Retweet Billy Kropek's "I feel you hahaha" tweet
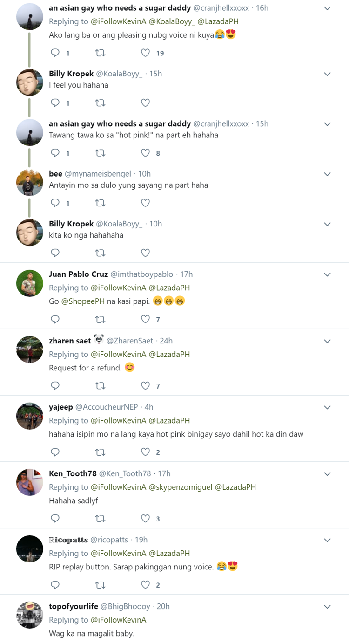 100,103
